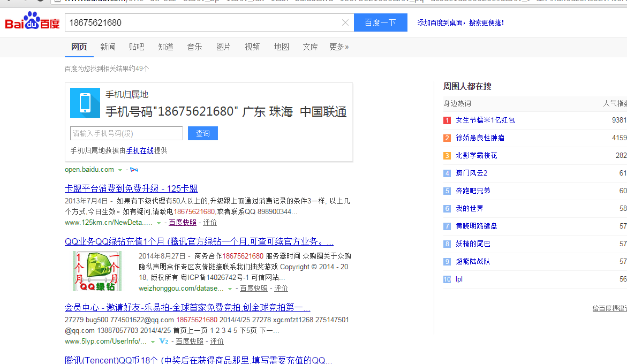Open the 知道 tab
627x364 pixels.
(165, 47)
